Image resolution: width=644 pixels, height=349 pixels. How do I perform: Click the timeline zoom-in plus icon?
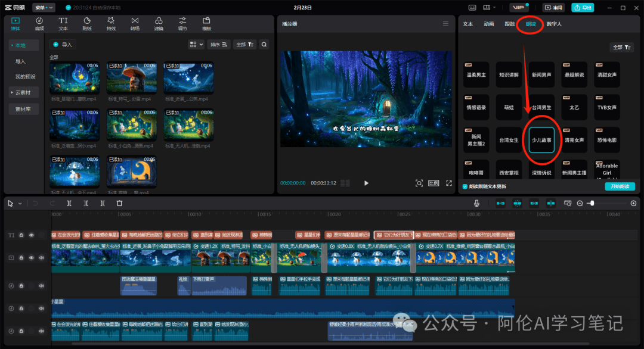click(x=633, y=204)
